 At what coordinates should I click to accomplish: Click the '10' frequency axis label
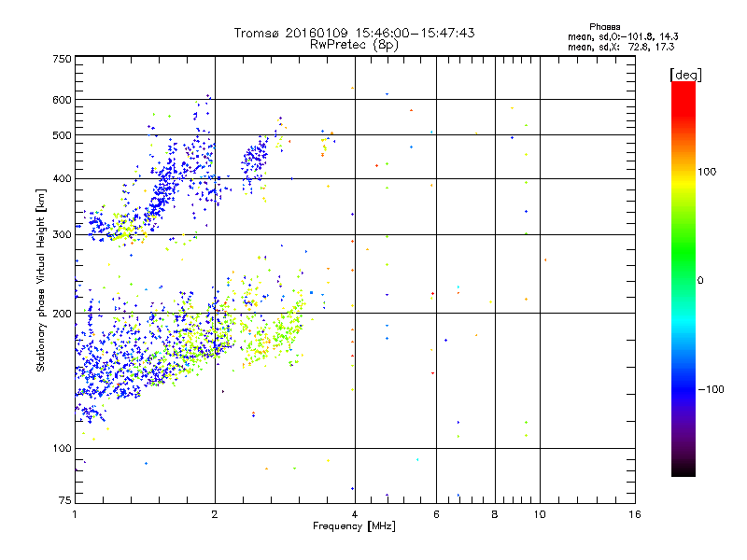click(x=540, y=514)
